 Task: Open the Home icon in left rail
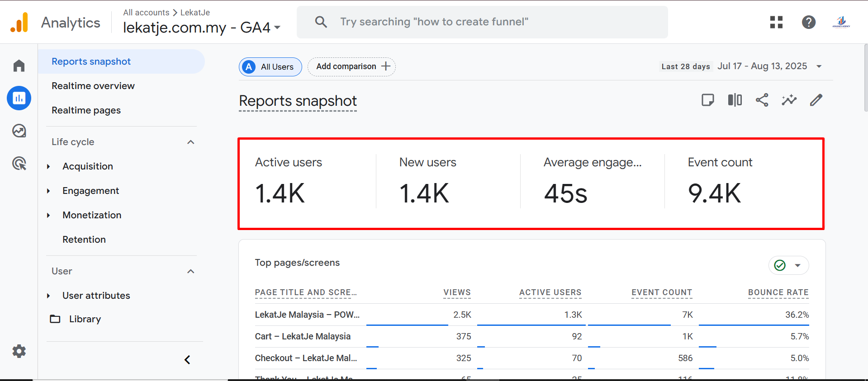point(19,66)
